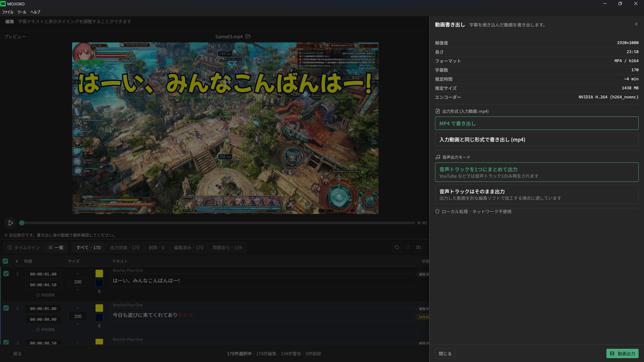
Task: Click the 動画出力 button
Action: 622,353
